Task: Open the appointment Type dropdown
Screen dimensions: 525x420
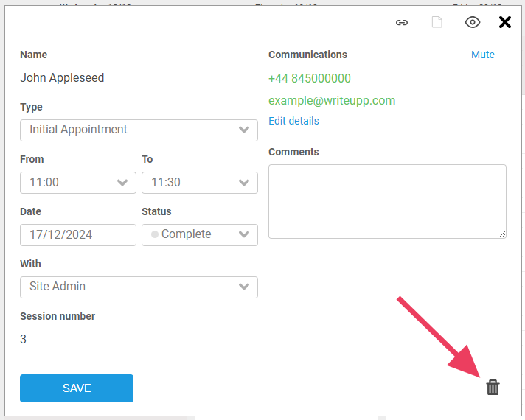Action: coord(139,130)
